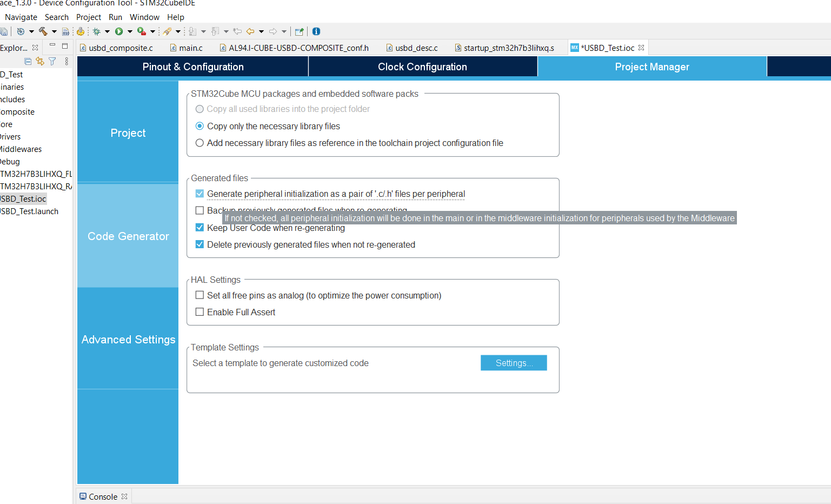Click the Previous Annotation icon
This screenshot has width=831, height=504.
(215, 31)
